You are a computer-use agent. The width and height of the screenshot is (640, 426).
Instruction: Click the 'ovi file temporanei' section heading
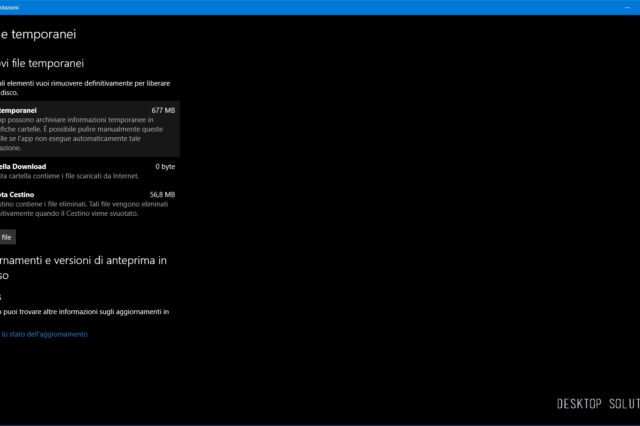coord(42,63)
